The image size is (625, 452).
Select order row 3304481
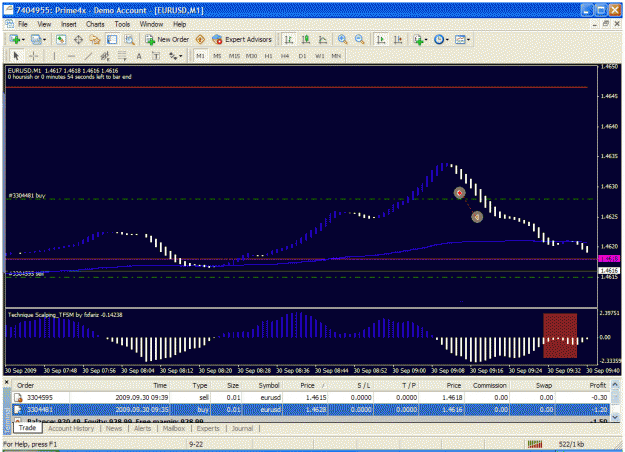(311, 409)
